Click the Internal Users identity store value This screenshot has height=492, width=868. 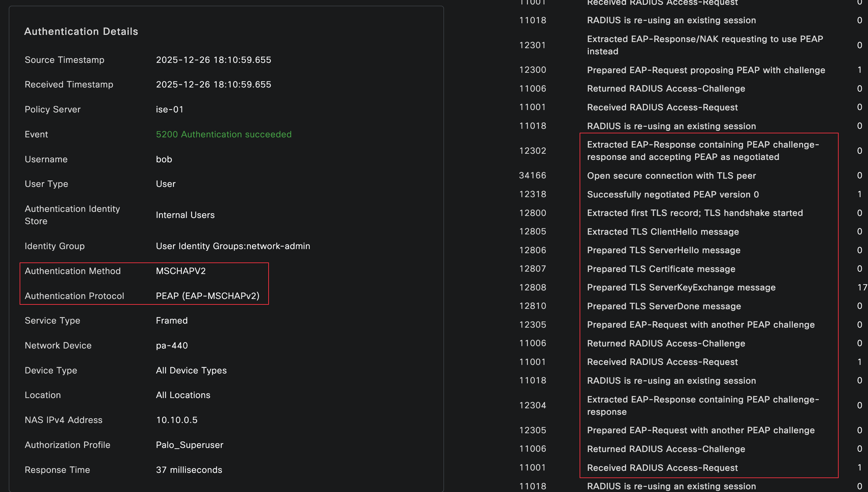pyautogui.click(x=185, y=215)
